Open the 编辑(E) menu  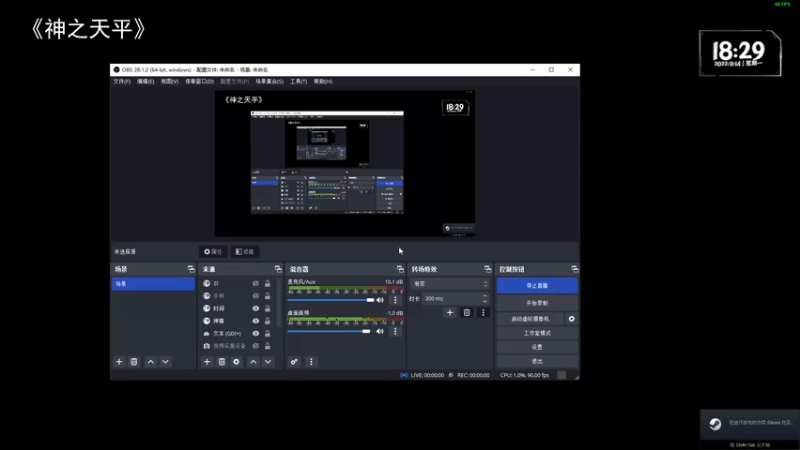click(x=145, y=82)
